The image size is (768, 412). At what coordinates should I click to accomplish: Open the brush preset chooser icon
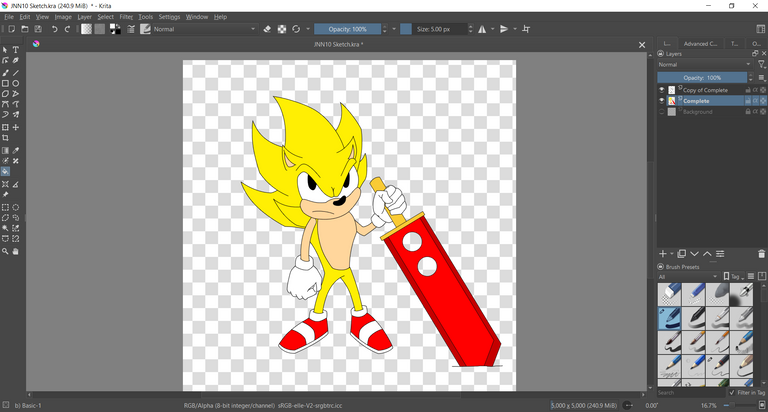pos(145,29)
